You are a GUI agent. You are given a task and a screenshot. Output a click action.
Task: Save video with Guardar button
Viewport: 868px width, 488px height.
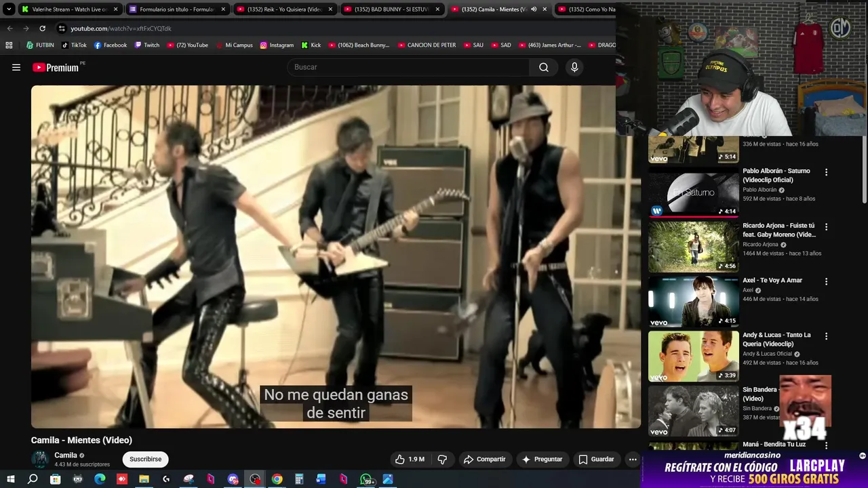[x=596, y=459]
